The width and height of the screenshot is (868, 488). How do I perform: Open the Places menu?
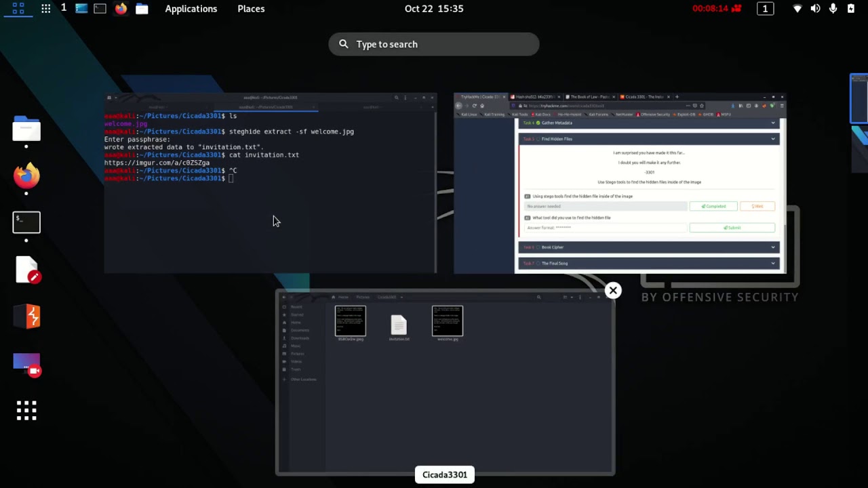(x=251, y=9)
